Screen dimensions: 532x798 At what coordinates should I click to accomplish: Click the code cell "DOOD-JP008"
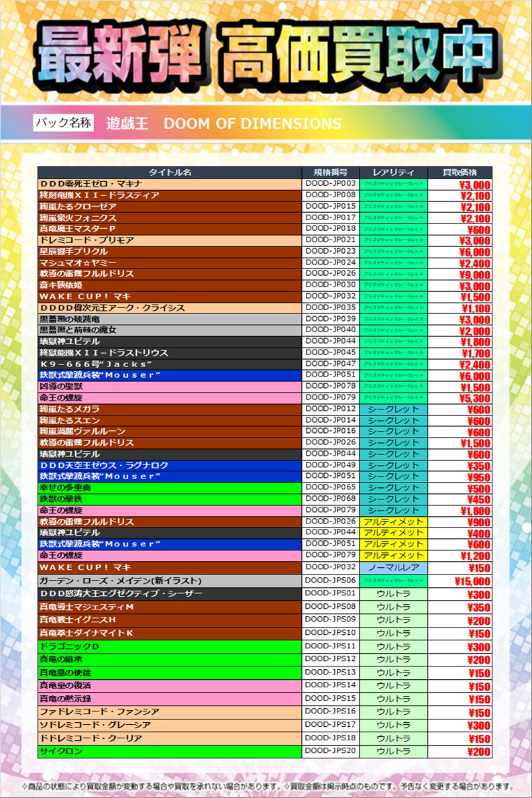point(331,195)
